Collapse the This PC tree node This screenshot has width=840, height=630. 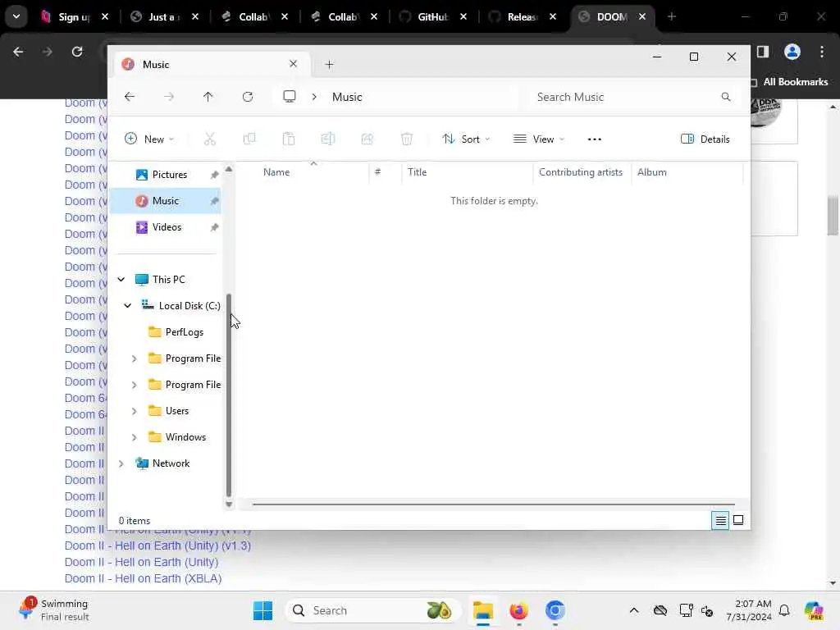pyautogui.click(x=121, y=279)
